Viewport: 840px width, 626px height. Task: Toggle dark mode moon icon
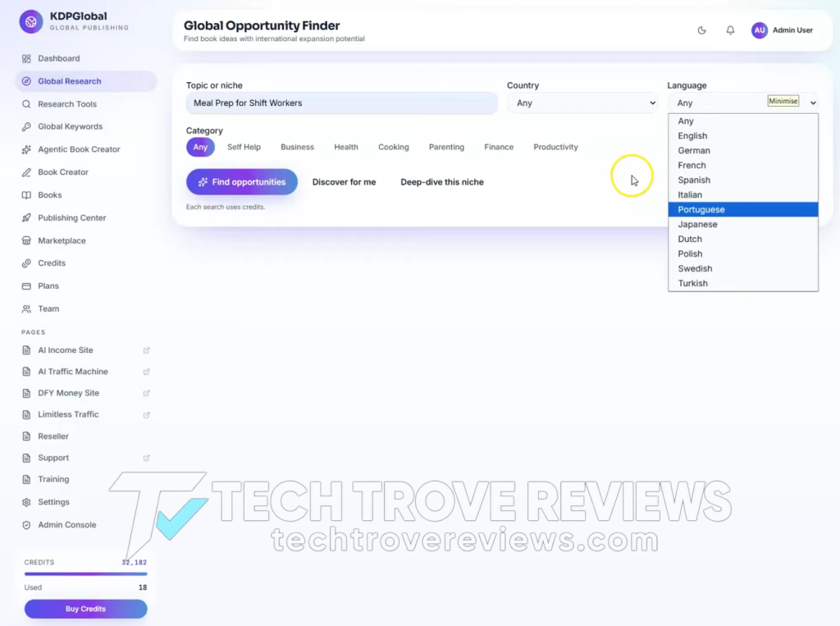click(x=702, y=30)
